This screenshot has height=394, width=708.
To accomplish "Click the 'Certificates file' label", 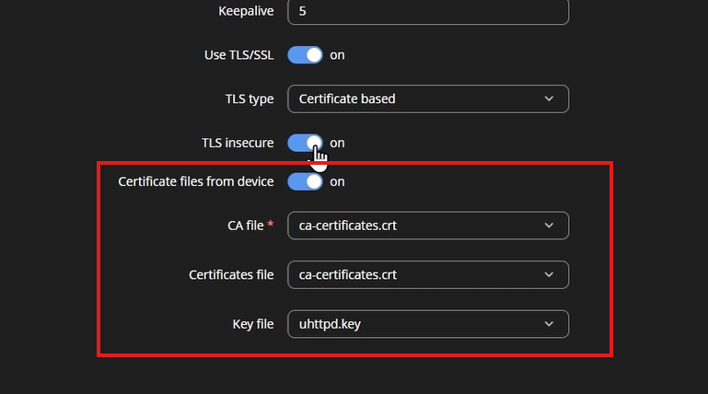I will tap(231, 275).
